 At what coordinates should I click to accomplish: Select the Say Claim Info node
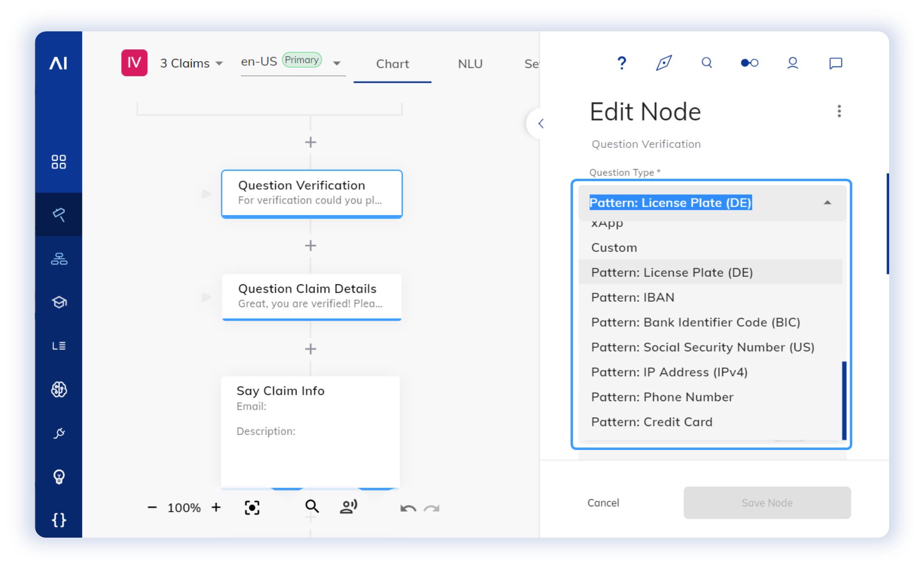(310, 432)
